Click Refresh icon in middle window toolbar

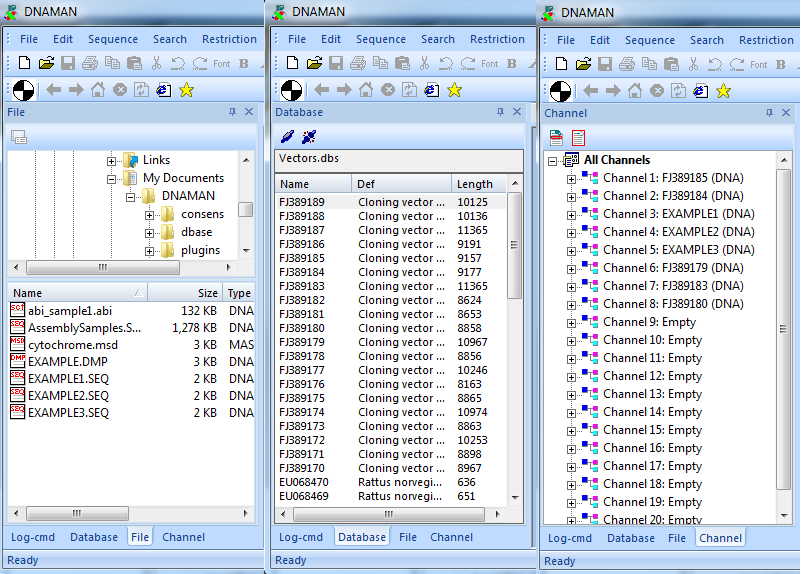(x=409, y=90)
